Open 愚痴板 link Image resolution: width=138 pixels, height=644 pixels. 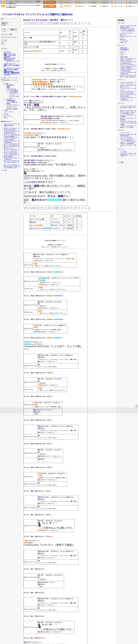(8, 103)
